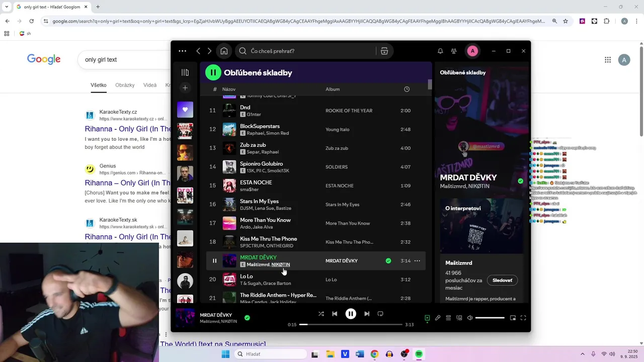The image size is (644, 362).
Task: Switch to 'Obrázky' tab in Google results
Action: click(125, 85)
